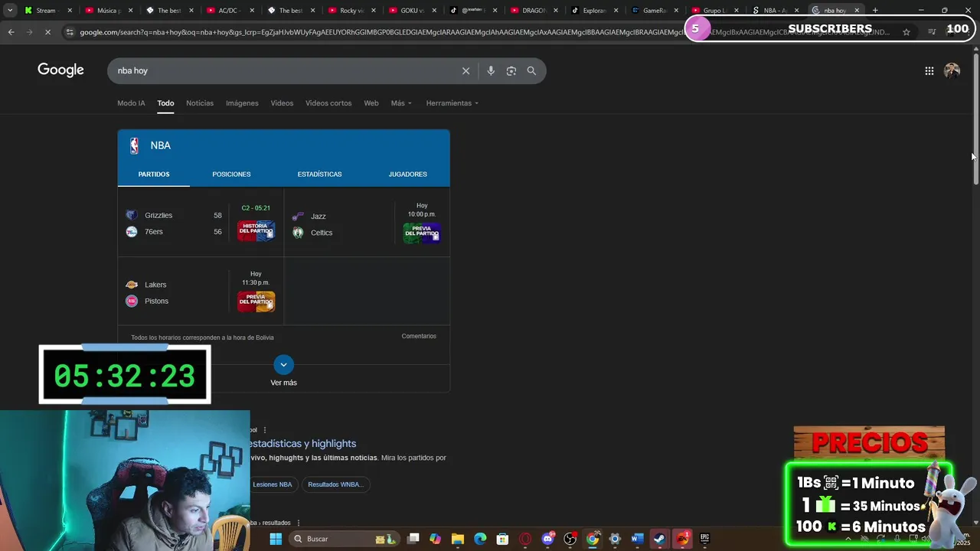Viewport: 980px width, 551px height.
Task: Switch to Videos cortos results
Action: point(328,103)
